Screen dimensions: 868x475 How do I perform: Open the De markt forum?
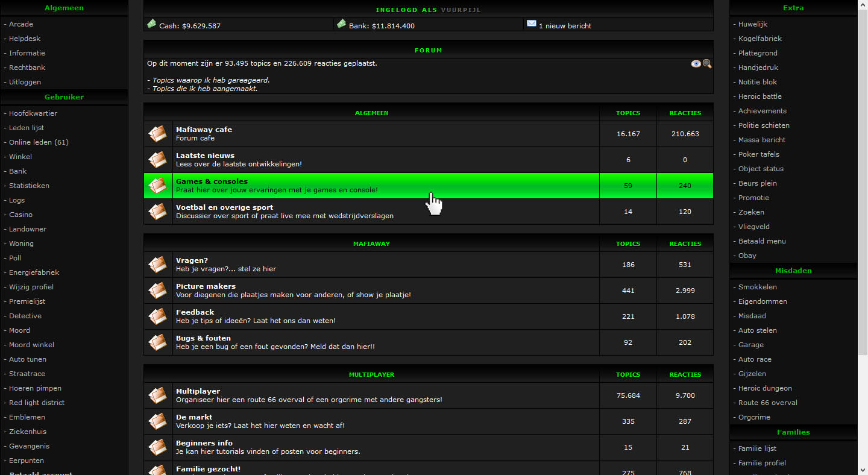click(194, 417)
